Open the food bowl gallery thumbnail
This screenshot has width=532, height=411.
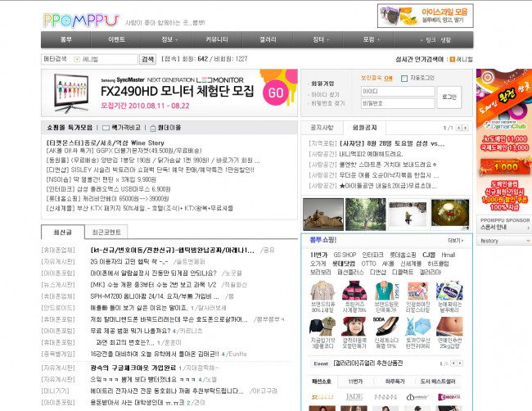[x=450, y=215]
